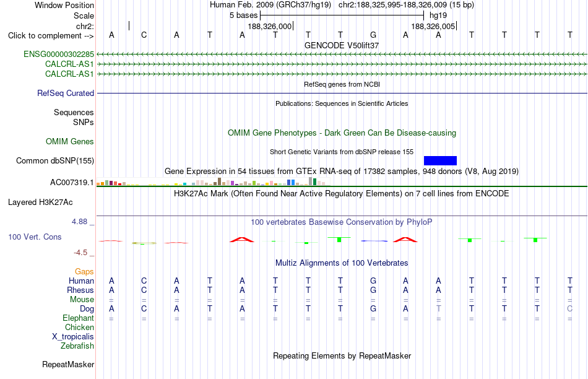Open the ENSG00000302285 gene label

pos(59,54)
